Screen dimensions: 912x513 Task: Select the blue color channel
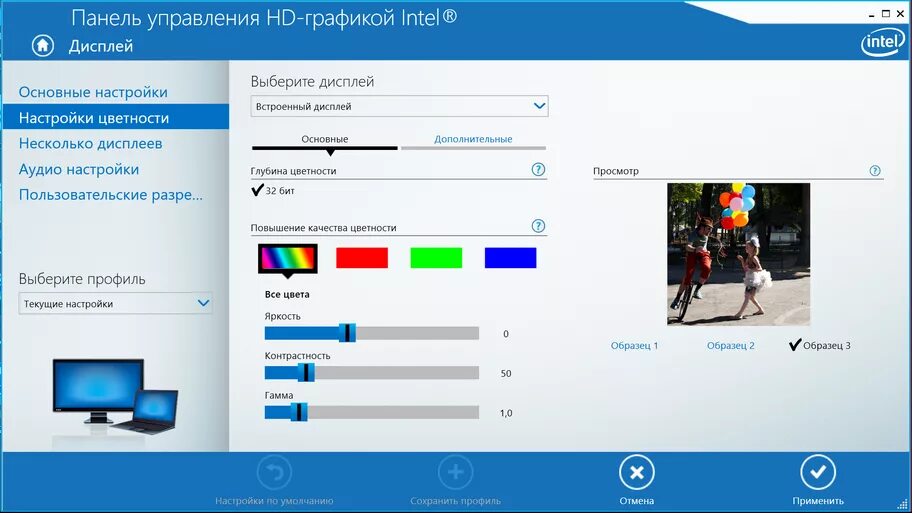pos(511,258)
